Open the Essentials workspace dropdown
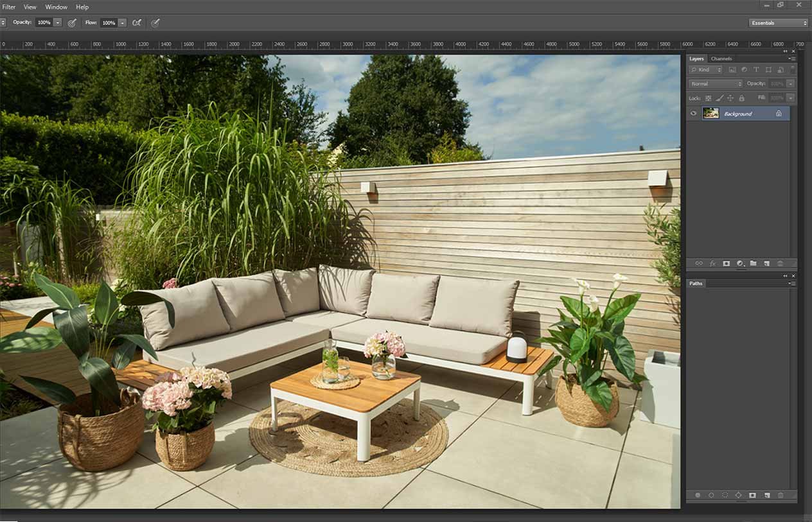 coord(778,23)
